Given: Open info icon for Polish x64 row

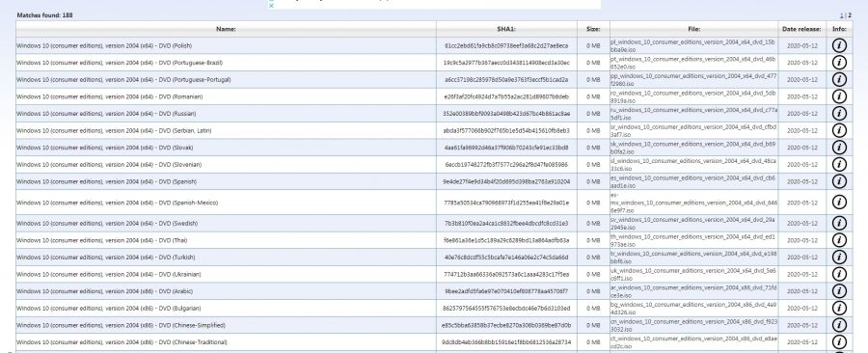Looking at the screenshot, I should click(839, 45).
